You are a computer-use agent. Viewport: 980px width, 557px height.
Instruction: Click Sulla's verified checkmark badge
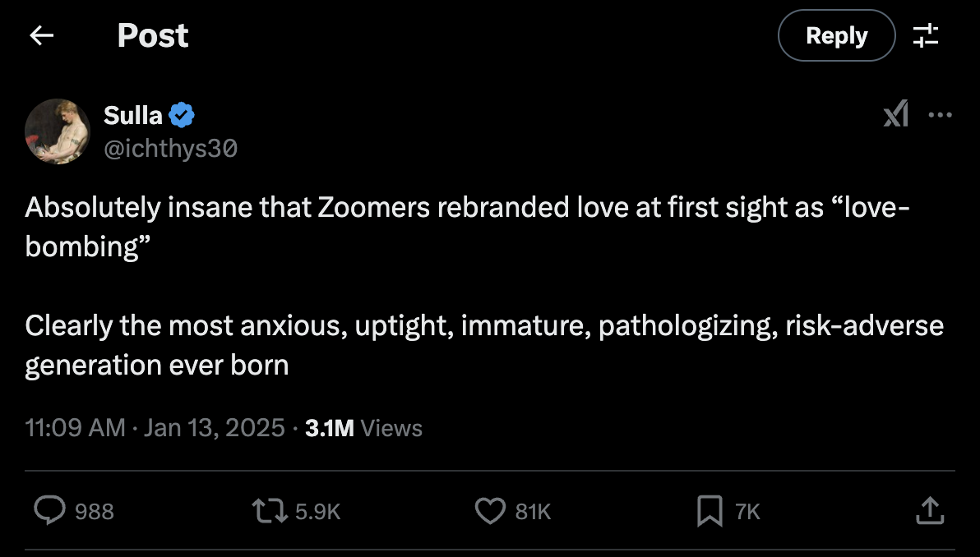183,115
